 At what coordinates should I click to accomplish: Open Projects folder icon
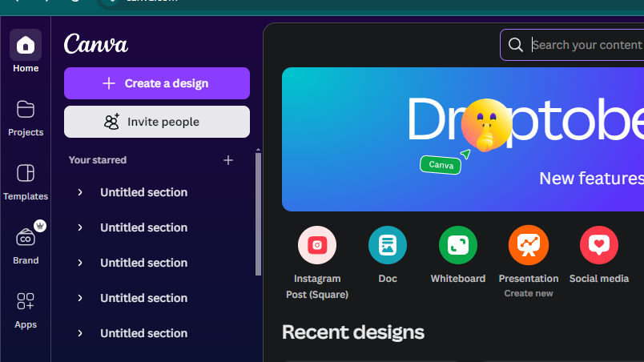click(x=26, y=110)
